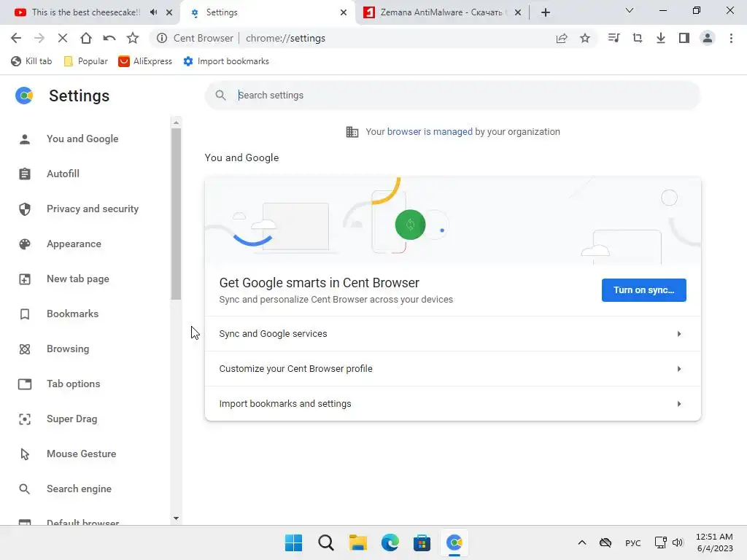Open Microsoft Store from taskbar
Screen dimensions: 747x560
point(422,542)
